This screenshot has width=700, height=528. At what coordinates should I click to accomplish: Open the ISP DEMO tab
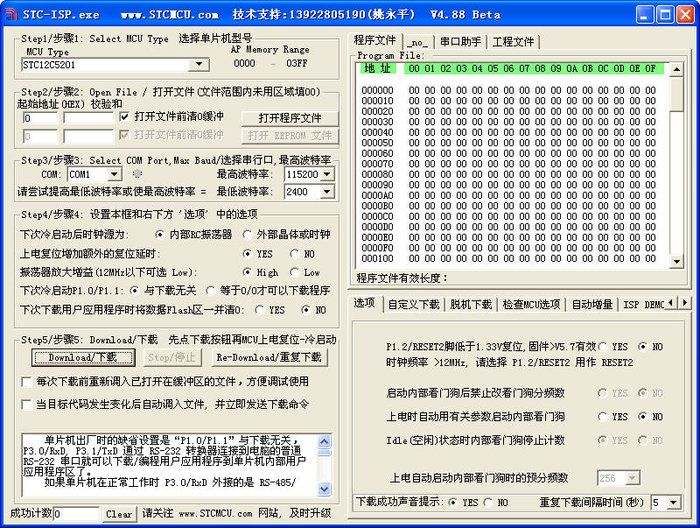pos(643,305)
